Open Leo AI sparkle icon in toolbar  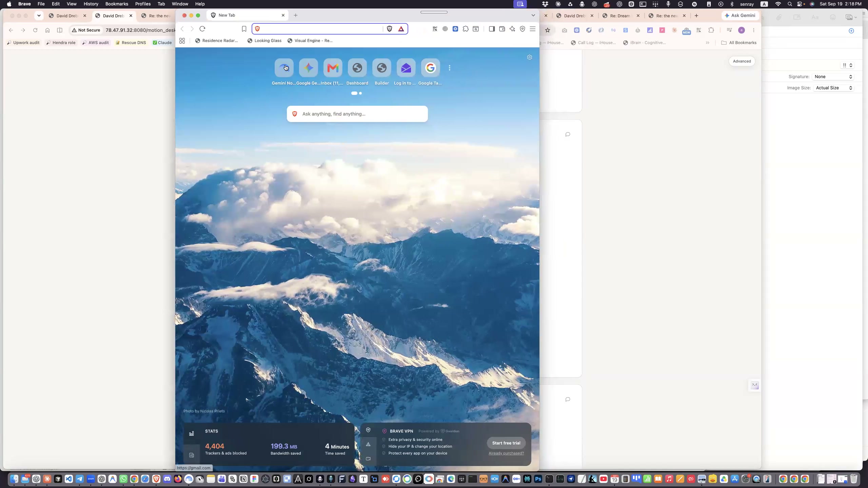[x=512, y=29]
